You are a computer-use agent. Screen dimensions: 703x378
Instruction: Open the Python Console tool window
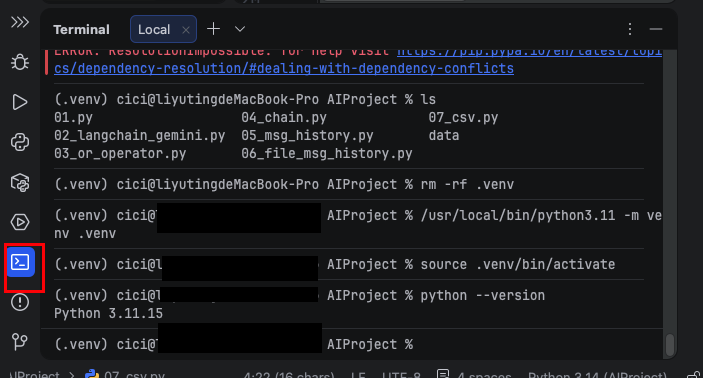point(20,142)
